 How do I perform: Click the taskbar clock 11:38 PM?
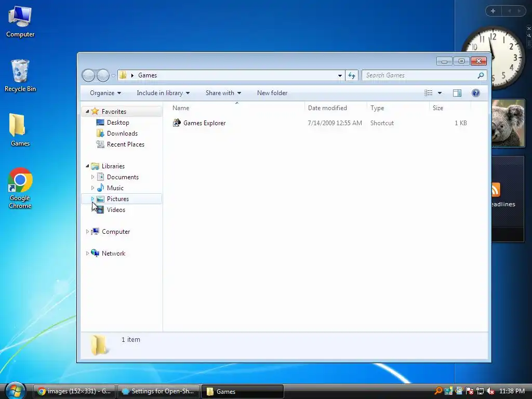tap(512, 391)
